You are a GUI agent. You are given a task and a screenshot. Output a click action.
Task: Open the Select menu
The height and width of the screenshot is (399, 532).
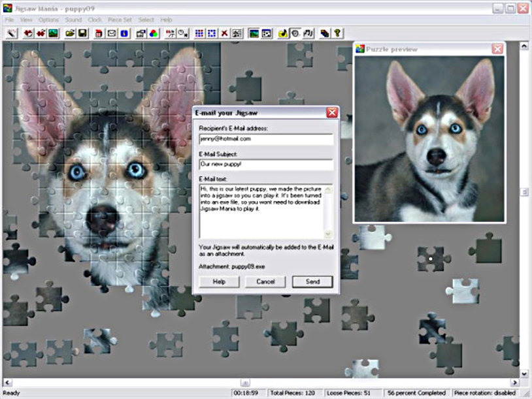pyautogui.click(x=146, y=20)
